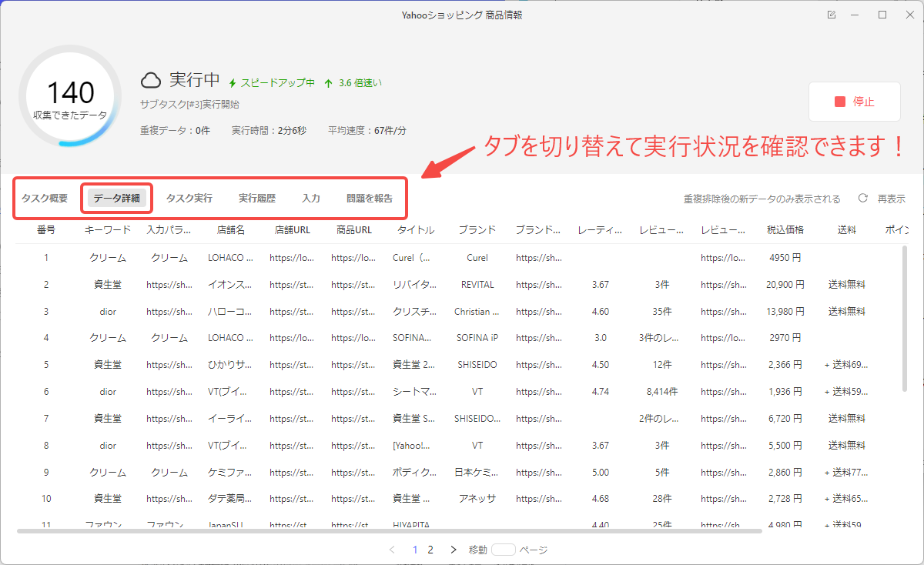Click the SOFINA iP brand cell
Viewport: 924px width, 565px height.
[477, 338]
